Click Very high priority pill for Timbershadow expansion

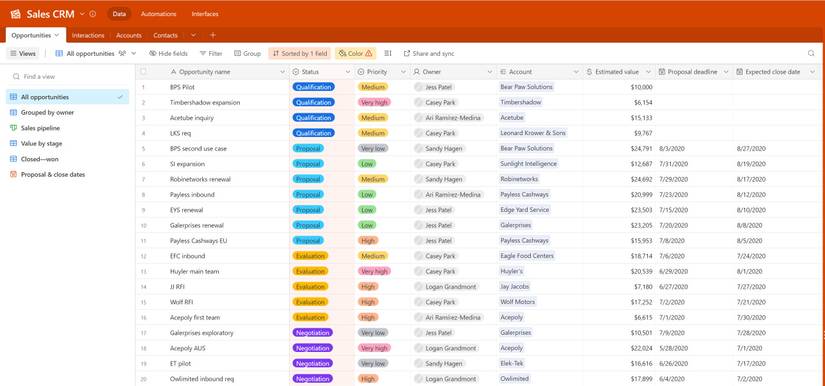click(x=375, y=102)
